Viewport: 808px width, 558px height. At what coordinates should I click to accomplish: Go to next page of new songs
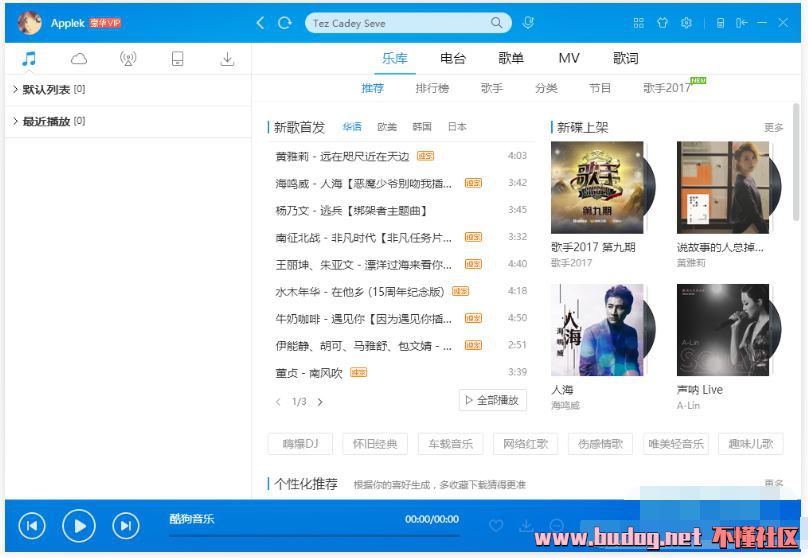click(x=320, y=402)
